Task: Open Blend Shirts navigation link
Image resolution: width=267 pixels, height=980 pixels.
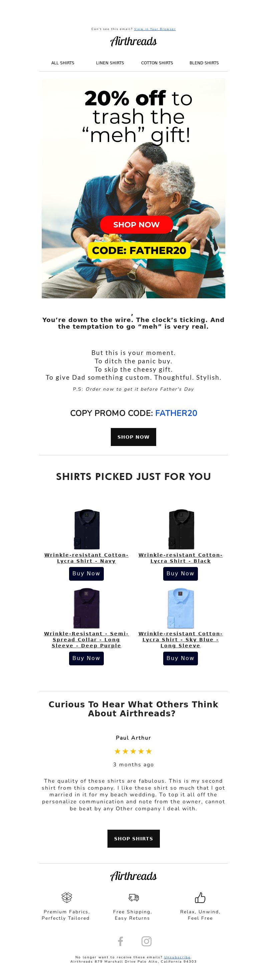Action: click(204, 63)
